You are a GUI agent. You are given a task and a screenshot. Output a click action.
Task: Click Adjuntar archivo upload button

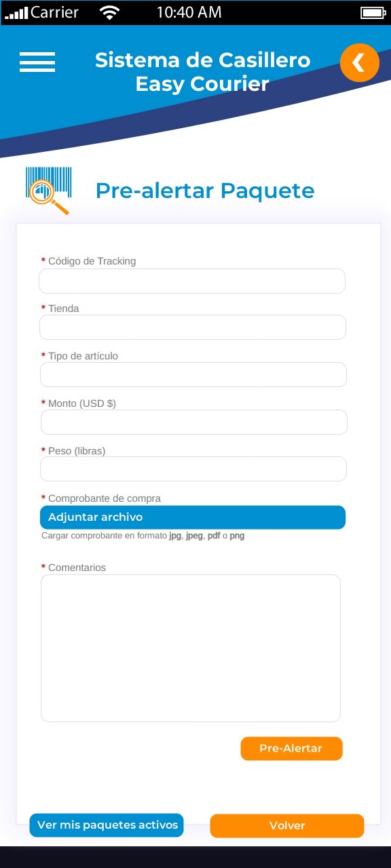[x=193, y=517]
